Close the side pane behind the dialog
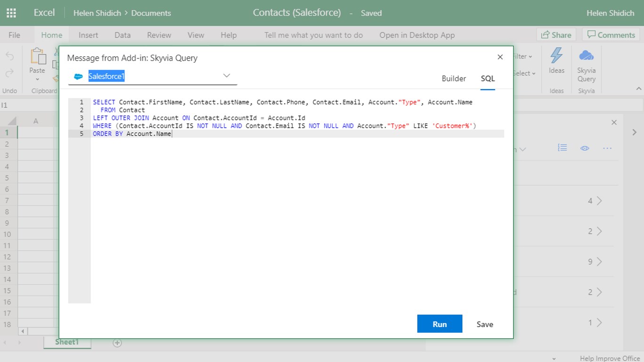Viewport: 644px width, 362px height. click(614, 123)
